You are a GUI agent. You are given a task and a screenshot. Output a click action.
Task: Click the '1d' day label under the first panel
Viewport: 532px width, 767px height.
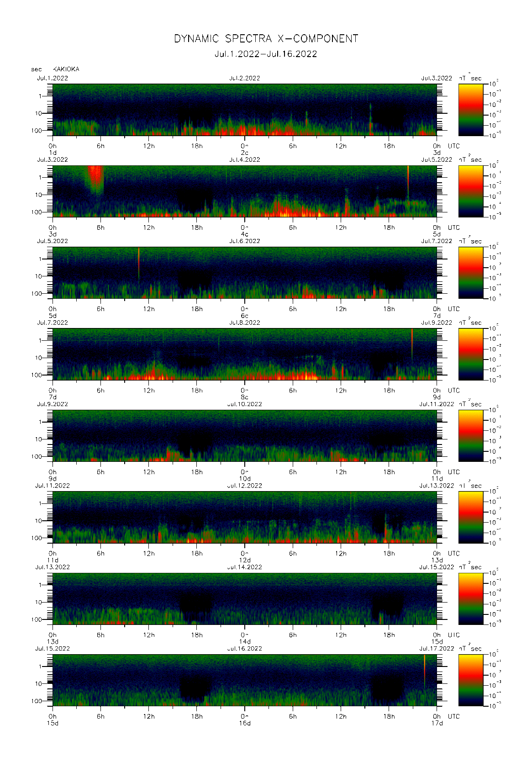click(53, 153)
